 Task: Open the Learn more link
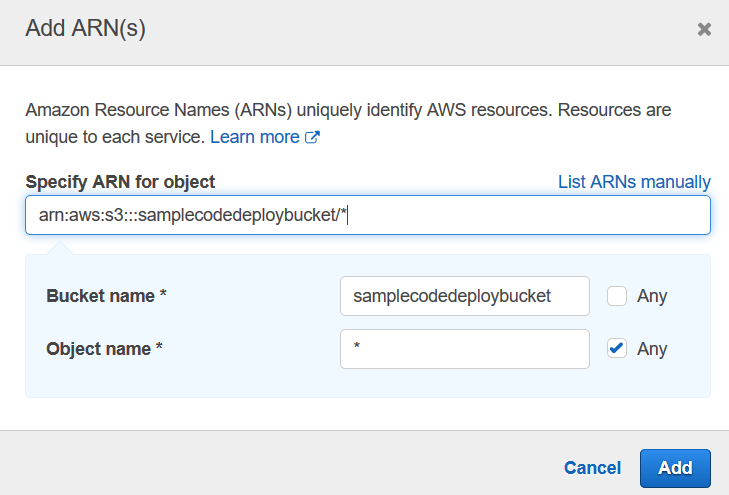tap(255, 137)
